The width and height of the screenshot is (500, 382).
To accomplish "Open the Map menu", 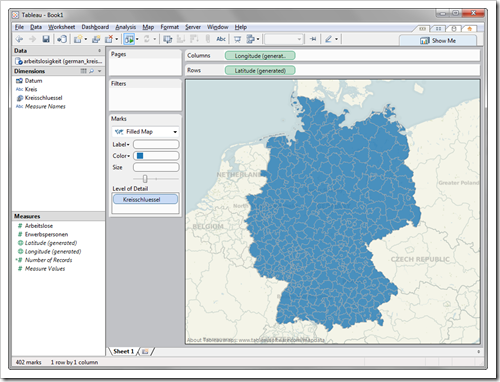I will click(x=148, y=27).
